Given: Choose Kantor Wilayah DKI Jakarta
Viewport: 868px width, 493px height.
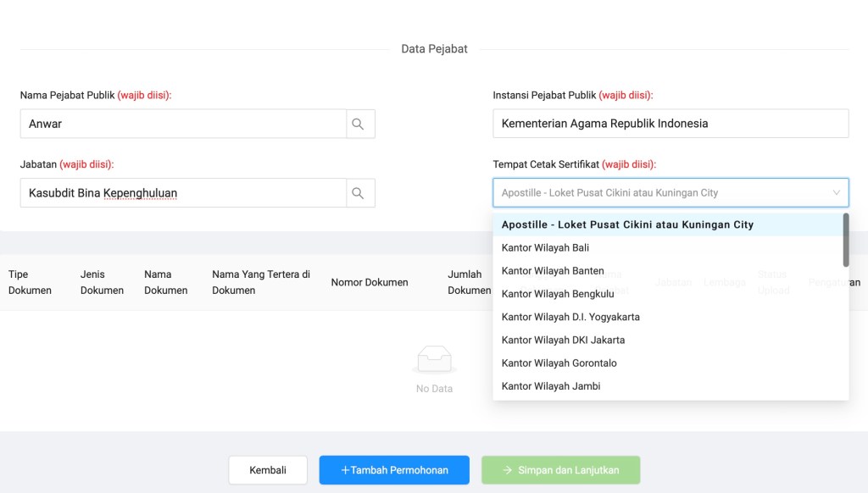Looking at the screenshot, I should tap(563, 340).
